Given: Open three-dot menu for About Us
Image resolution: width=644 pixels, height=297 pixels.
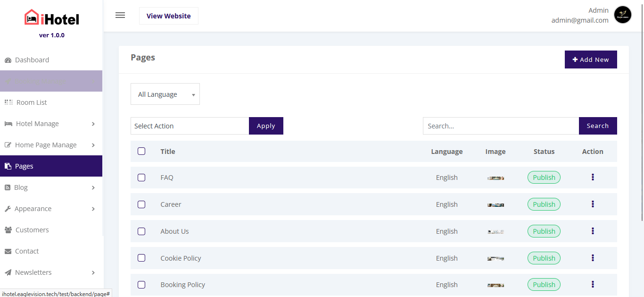Looking at the screenshot, I should point(593,231).
